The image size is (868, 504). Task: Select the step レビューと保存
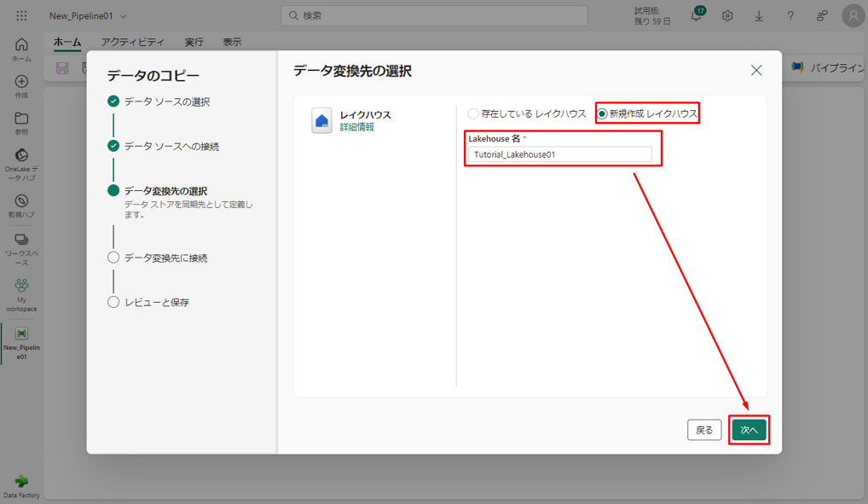(157, 303)
